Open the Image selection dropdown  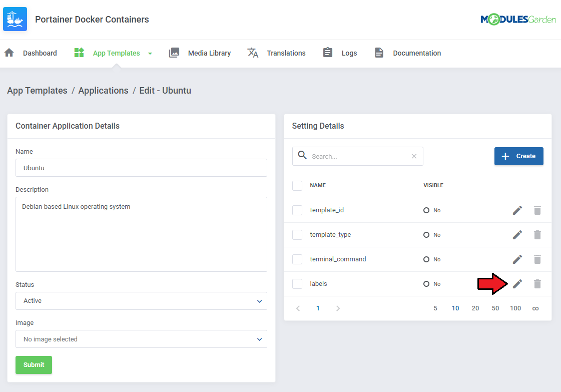pyautogui.click(x=141, y=339)
